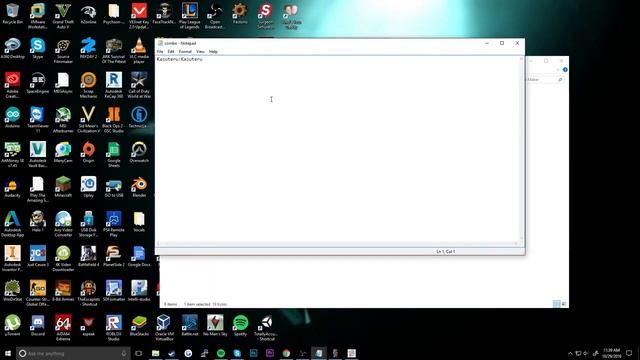
Task: Select the Just Cause 3 icon
Action: [x=38, y=256]
